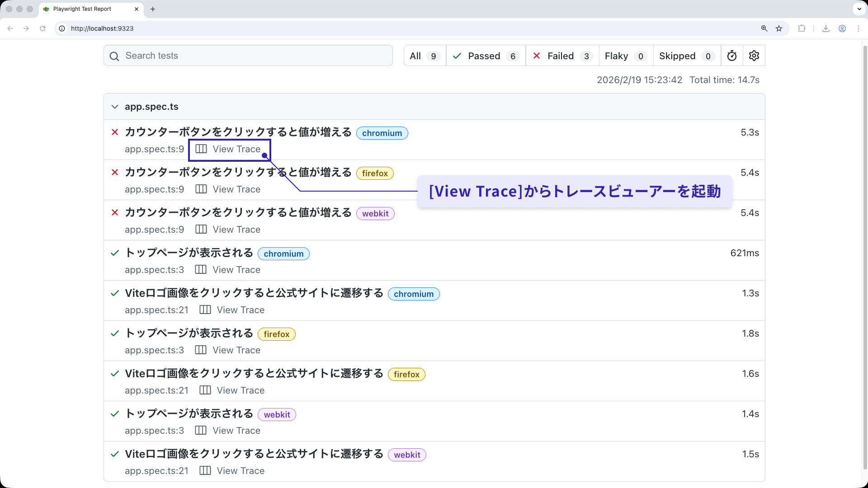Click the bookmark star in the address bar
Image resolution: width=868 pixels, height=488 pixels.
pos(779,28)
